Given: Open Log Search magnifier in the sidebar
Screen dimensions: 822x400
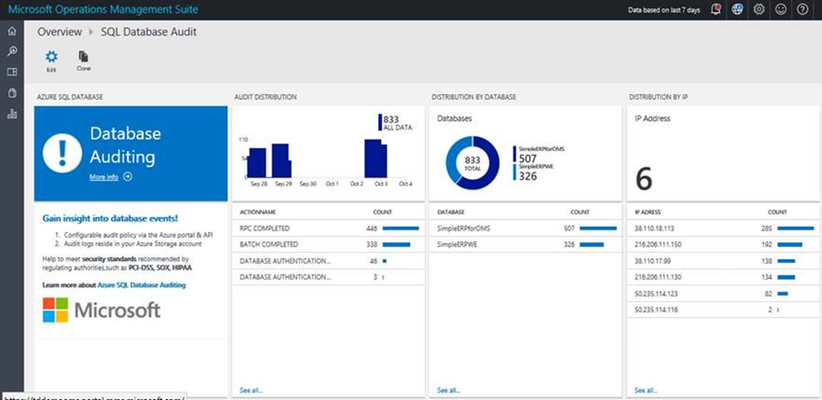Looking at the screenshot, I should (12, 51).
